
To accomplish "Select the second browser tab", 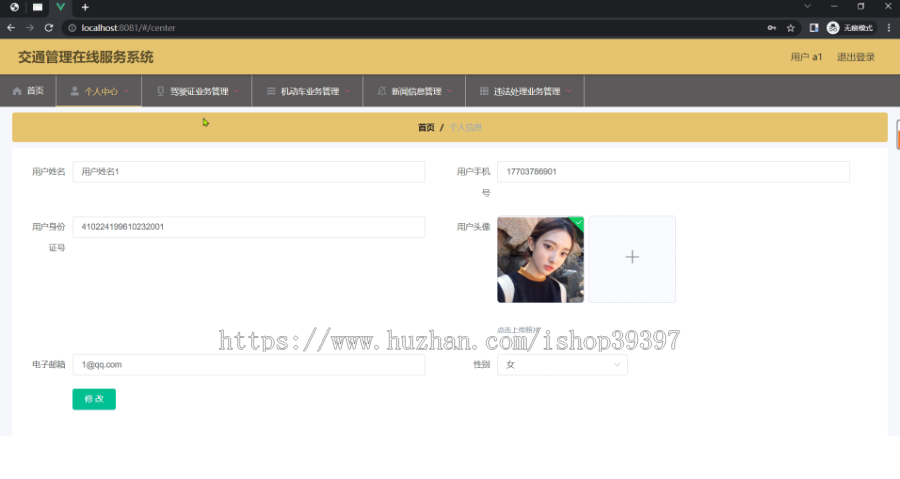I will point(37,7).
